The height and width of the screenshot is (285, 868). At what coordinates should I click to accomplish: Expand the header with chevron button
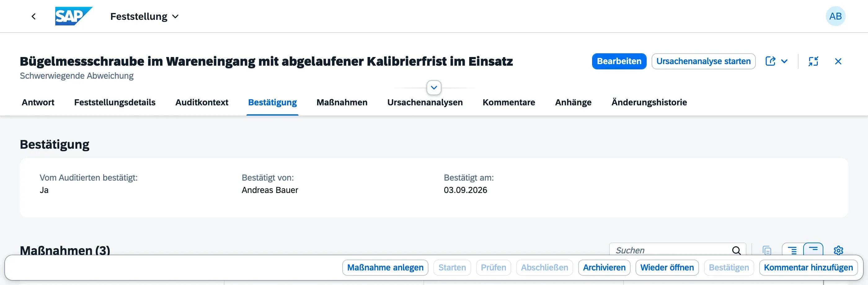pos(434,88)
